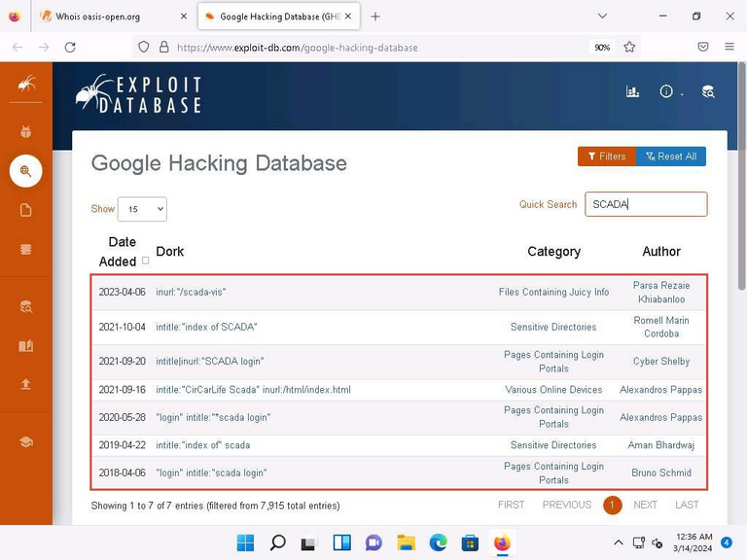The image size is (747, 560).
Task: Click the browser address bar URL
Action: [x=298, y=47]
